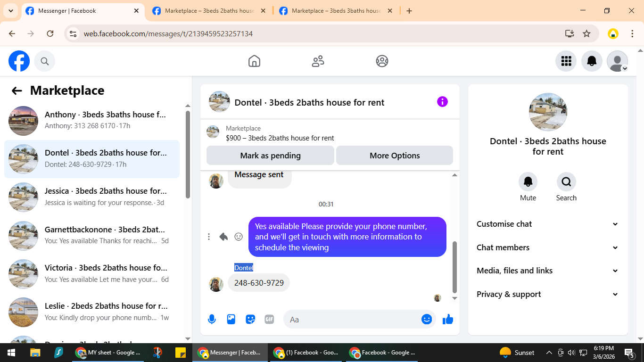This screenshot has width=644, height=362.
Task: Open Friends icon in top navigation
Action: [318, 61]
